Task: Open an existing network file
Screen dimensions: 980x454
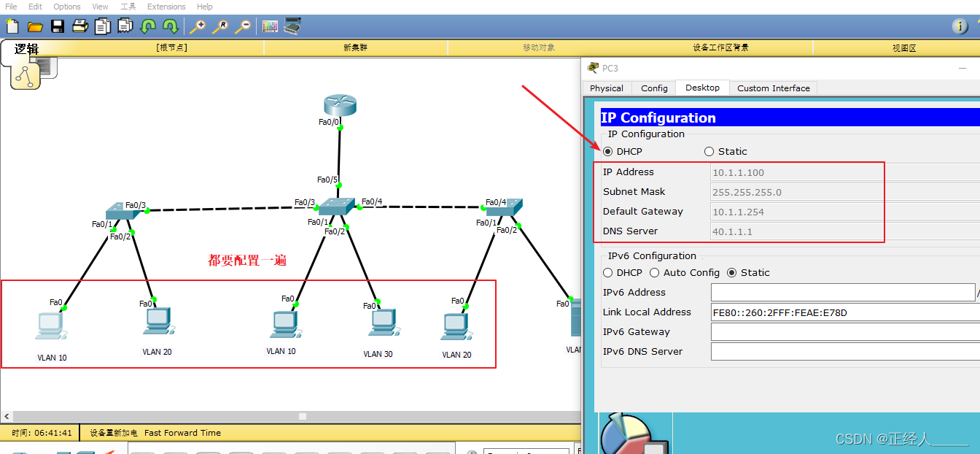Action: 35,26
